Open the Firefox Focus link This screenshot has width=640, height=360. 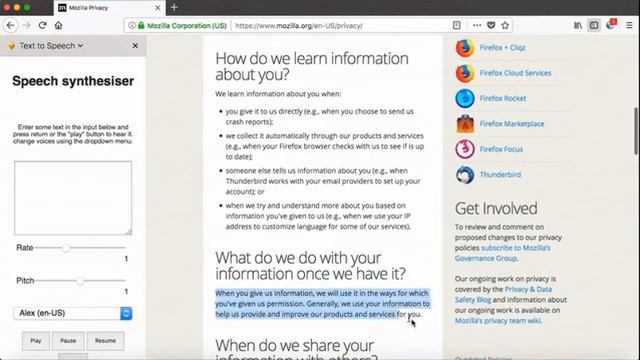(501, 149)
